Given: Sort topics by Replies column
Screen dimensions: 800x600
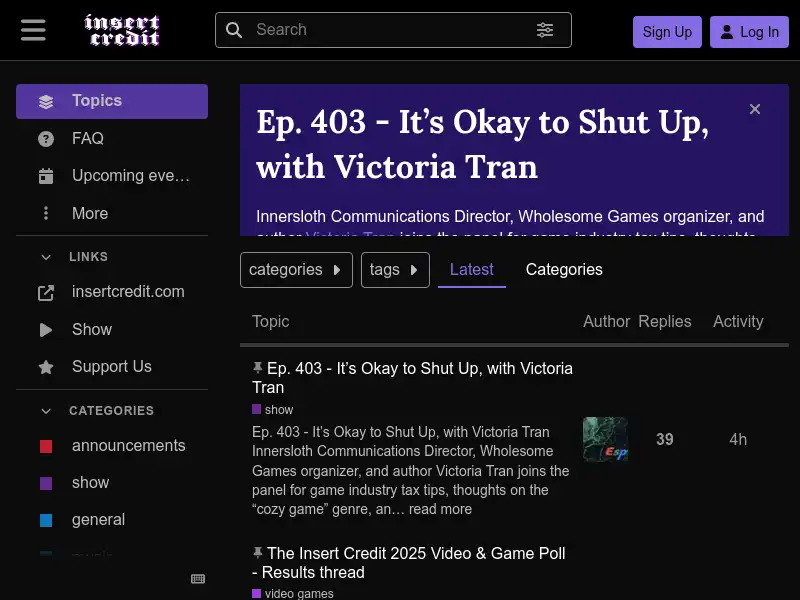Looking at the screenshot, I should pyautogui.click(x=665, y=321).
